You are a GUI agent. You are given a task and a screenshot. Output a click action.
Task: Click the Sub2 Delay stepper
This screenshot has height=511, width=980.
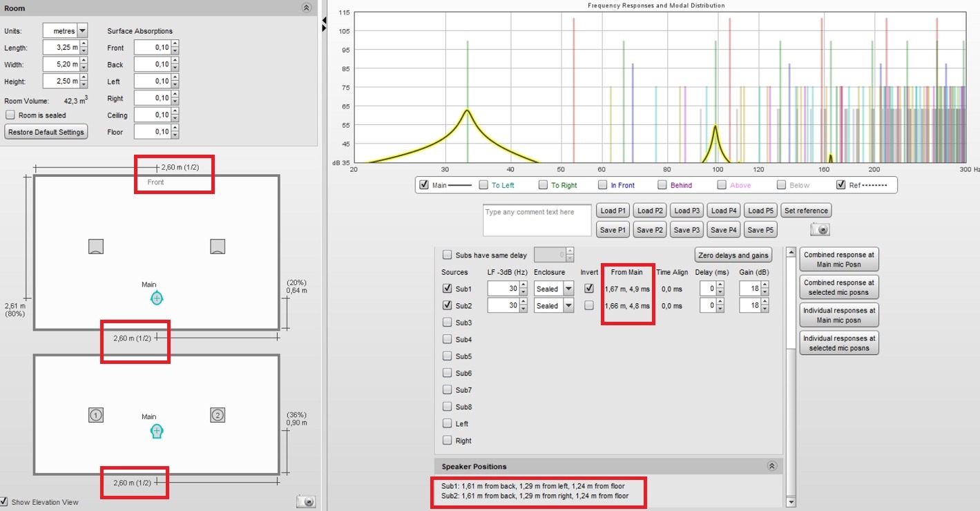pyautogui.click(x=720, y=306)
